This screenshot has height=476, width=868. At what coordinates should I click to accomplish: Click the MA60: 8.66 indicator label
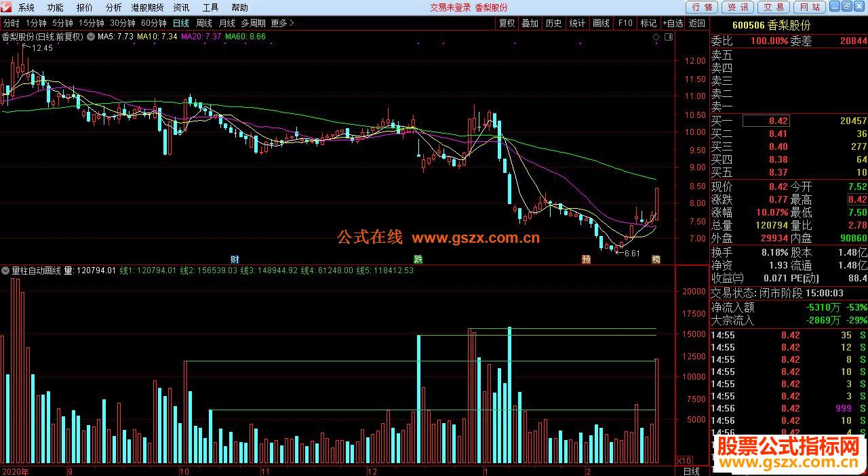(x=245, y=37)
